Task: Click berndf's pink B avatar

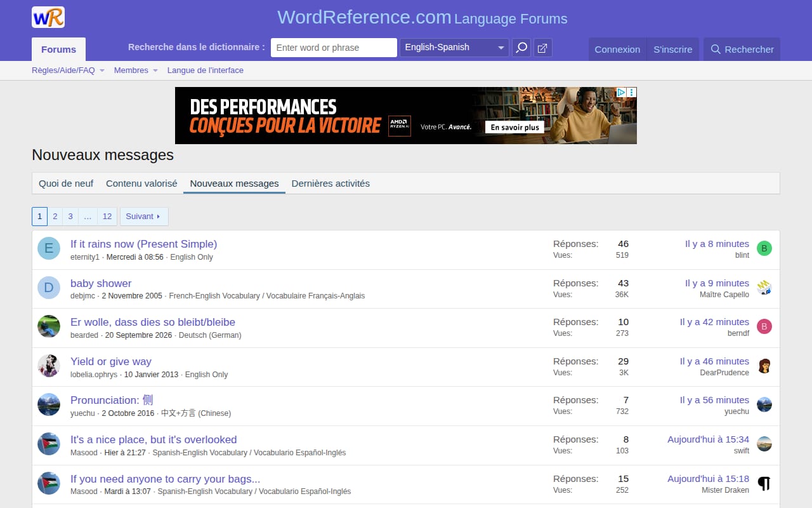Action: tap(764, 327)
